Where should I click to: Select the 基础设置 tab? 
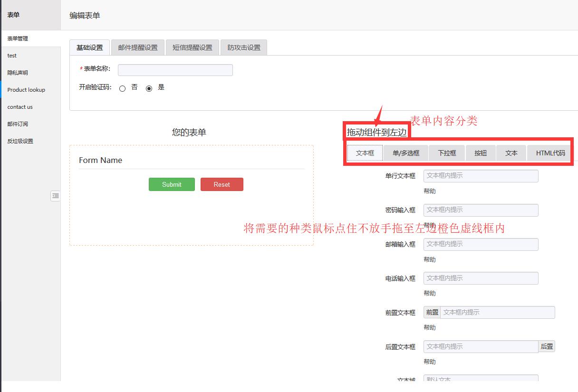90,48
